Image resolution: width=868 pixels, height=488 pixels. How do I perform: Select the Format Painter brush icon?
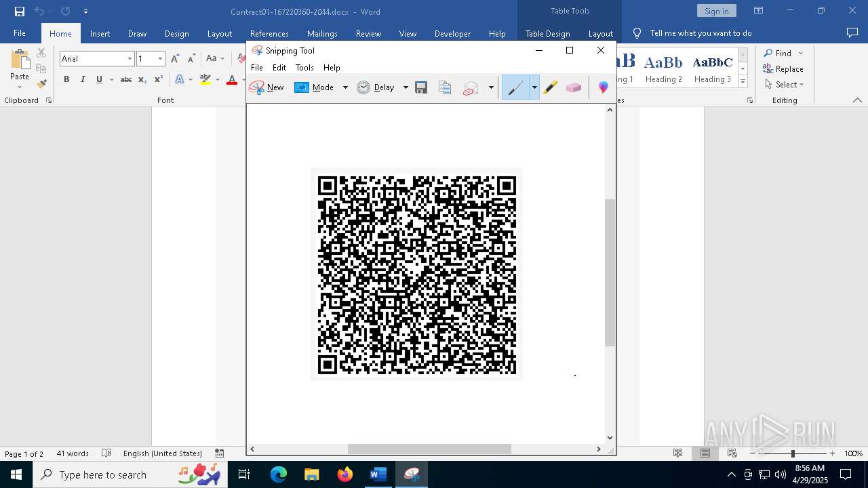(x=41, y=84)
